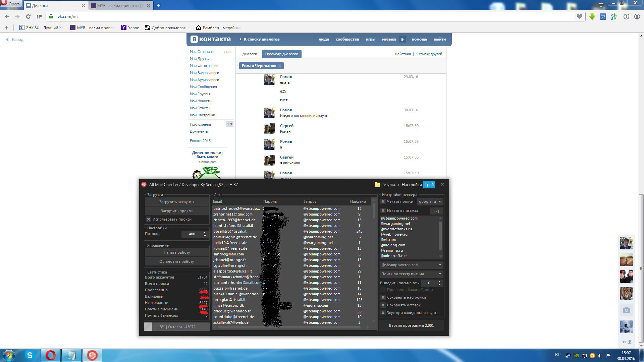Open the Opera taskbar icon
644x362 pixels.
[x=51, y=355]
